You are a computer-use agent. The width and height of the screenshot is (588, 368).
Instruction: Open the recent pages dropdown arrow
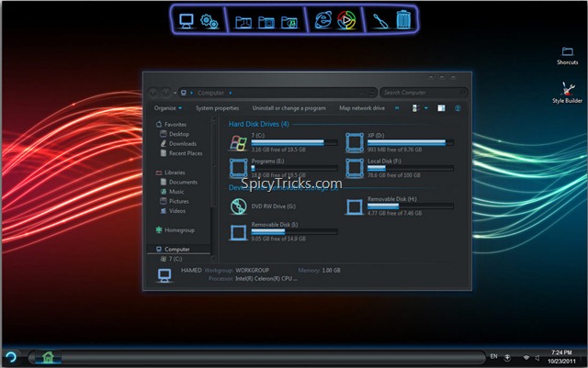pos(175,93)
